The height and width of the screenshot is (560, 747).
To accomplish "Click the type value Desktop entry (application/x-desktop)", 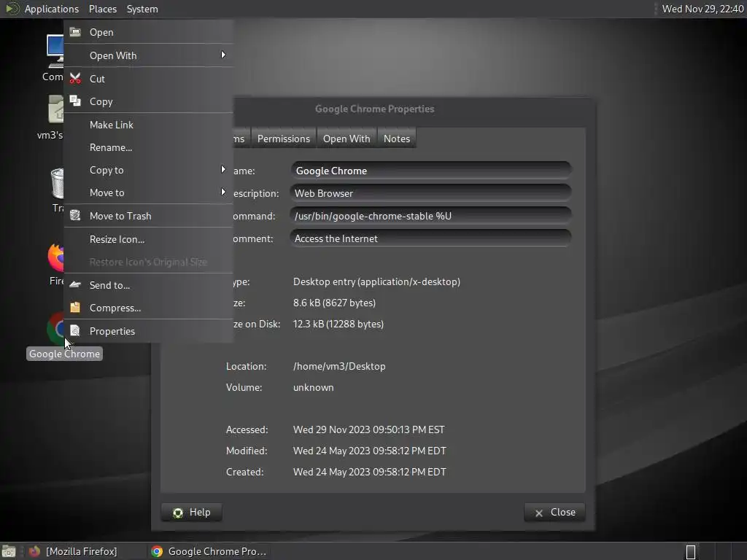I will (x=376, y=281).
